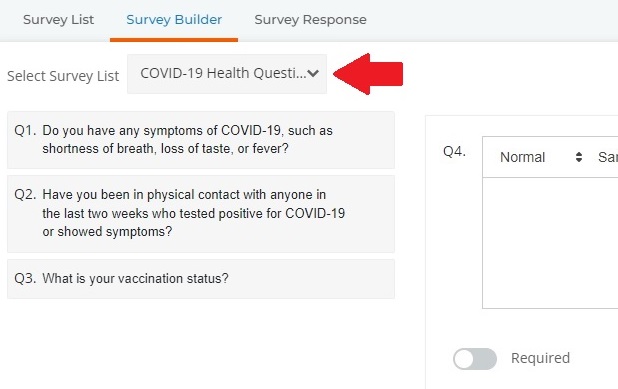This screenshot has height=389, width=618.
Task: Click the Select Survey List label
Action: click(63, 76)
